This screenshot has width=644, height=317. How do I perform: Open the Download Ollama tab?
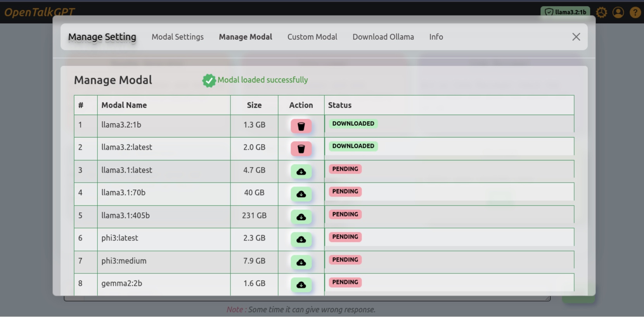click(383, 37)
